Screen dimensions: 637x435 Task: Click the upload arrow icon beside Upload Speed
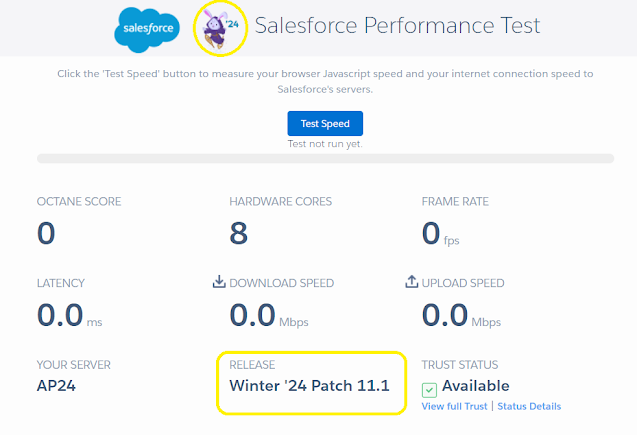coord(412,281)
